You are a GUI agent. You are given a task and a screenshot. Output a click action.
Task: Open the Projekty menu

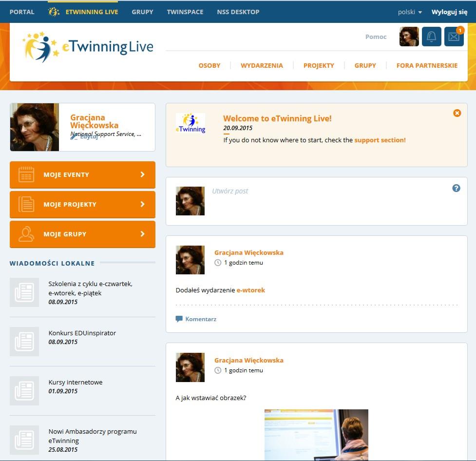pyautogui.click(x=319, y=66)
